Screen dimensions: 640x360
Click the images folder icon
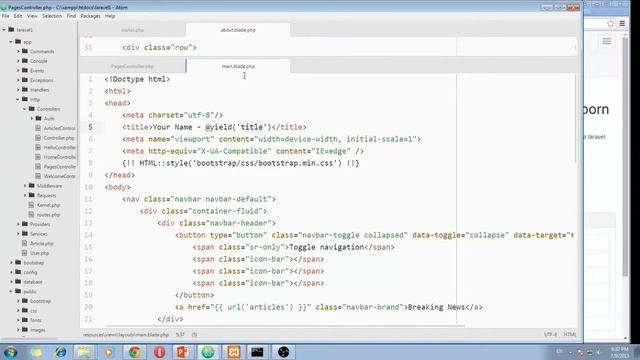point(25,329)
